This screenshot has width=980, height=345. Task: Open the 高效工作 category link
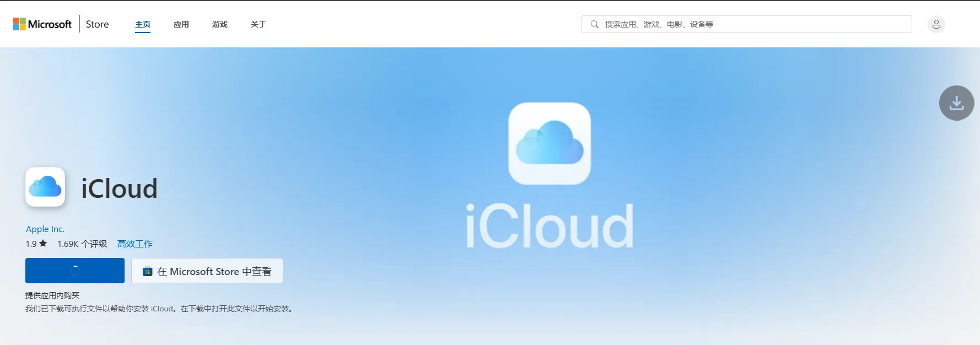pos(134,244)
